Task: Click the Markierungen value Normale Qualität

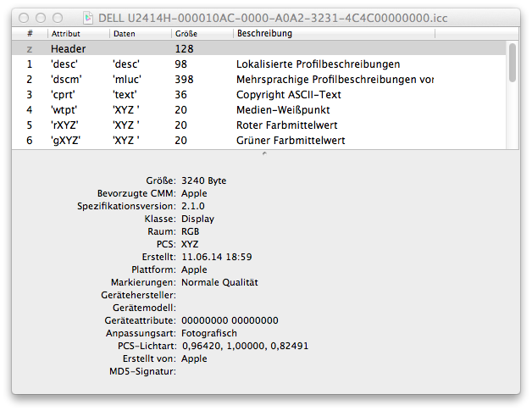Action: [220, 282]
